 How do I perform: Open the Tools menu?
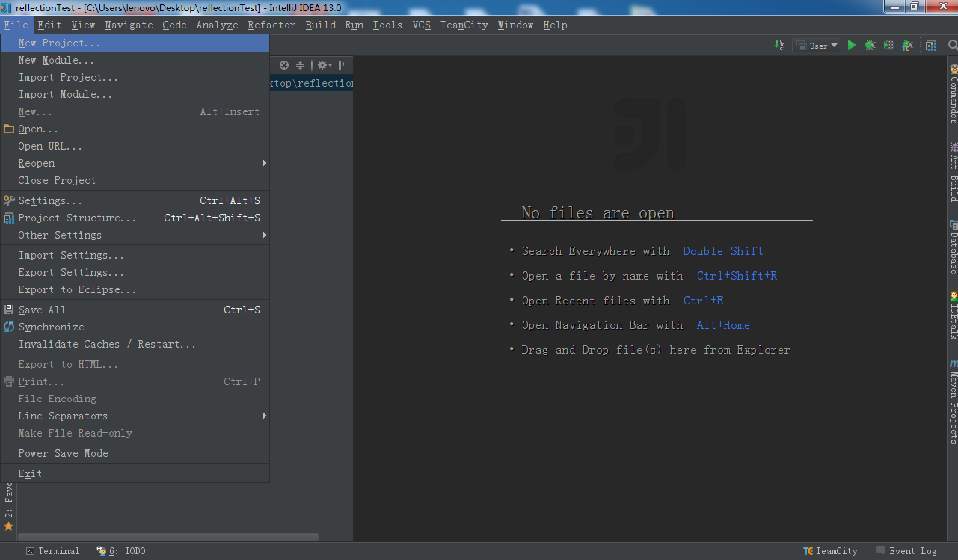click(387, 25)
